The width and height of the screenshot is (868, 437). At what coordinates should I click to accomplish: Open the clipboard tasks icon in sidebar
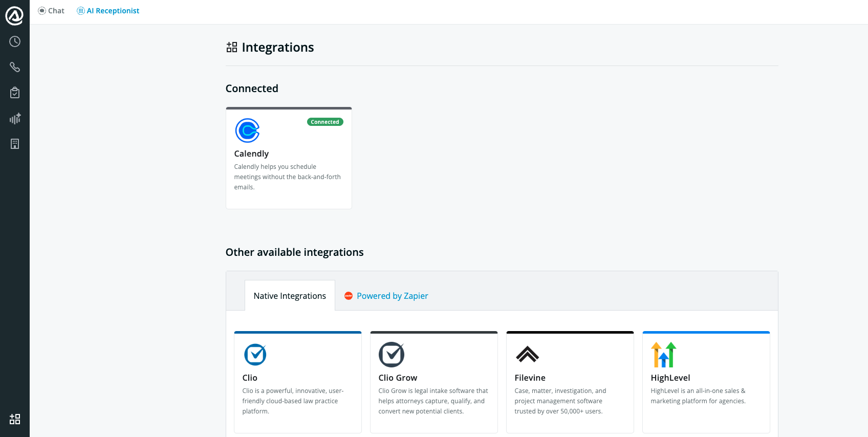15,93
